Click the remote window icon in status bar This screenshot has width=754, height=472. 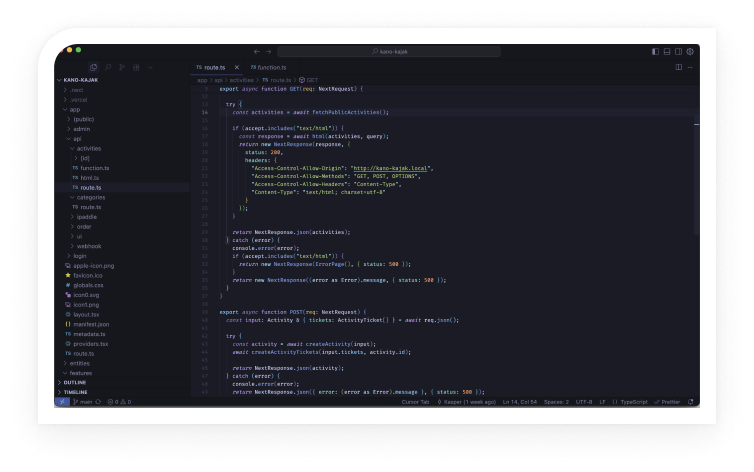point(62,401)
